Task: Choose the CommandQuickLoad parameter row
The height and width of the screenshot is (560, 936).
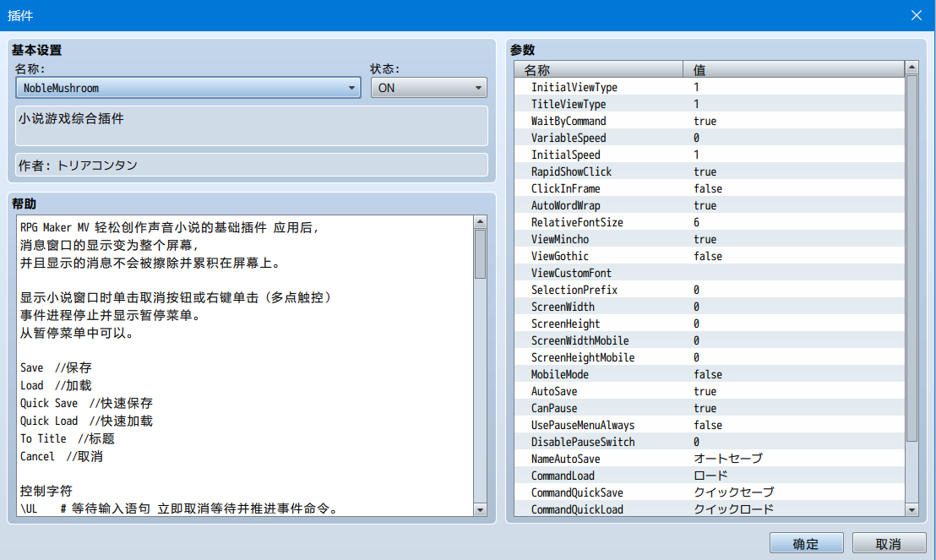Action: [x=709, y=509]
